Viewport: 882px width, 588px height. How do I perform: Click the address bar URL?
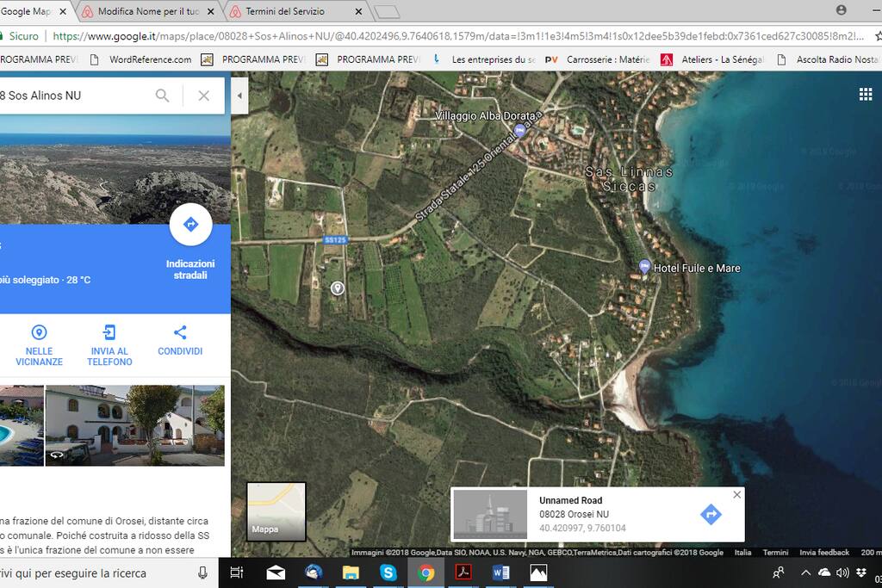point(458,36)
